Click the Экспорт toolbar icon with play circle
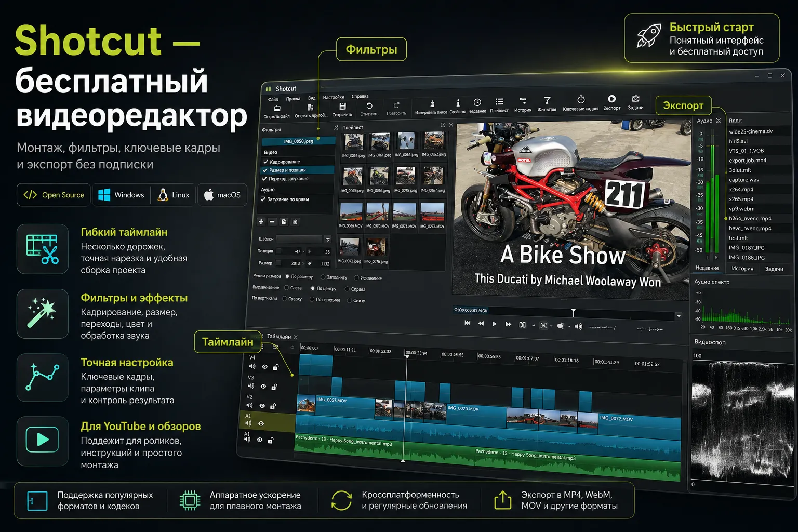The height and width of the screenshot is (532, 798). pos(612,99)
